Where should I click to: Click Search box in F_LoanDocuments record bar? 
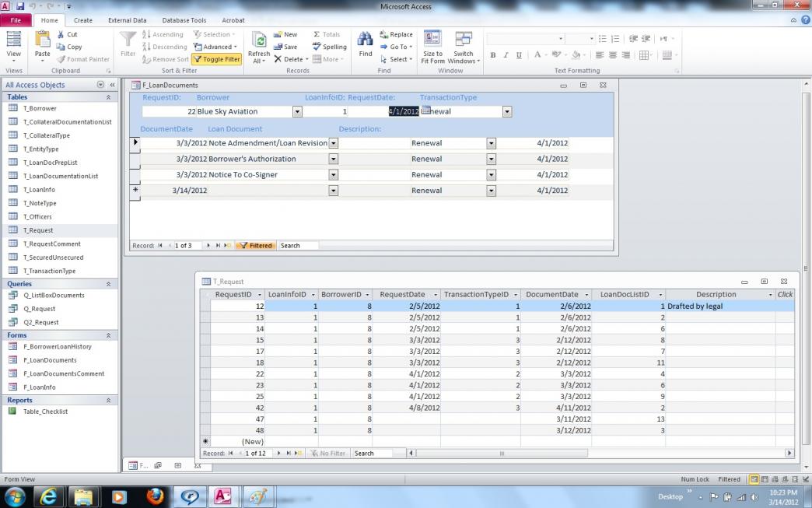[x=298, y=246]
